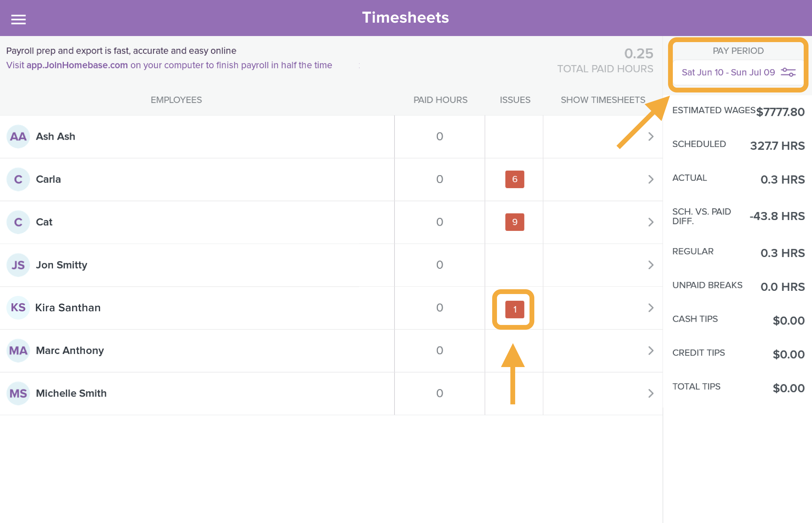
Task: Click the ISSUES column header
Action: (515, 100)
